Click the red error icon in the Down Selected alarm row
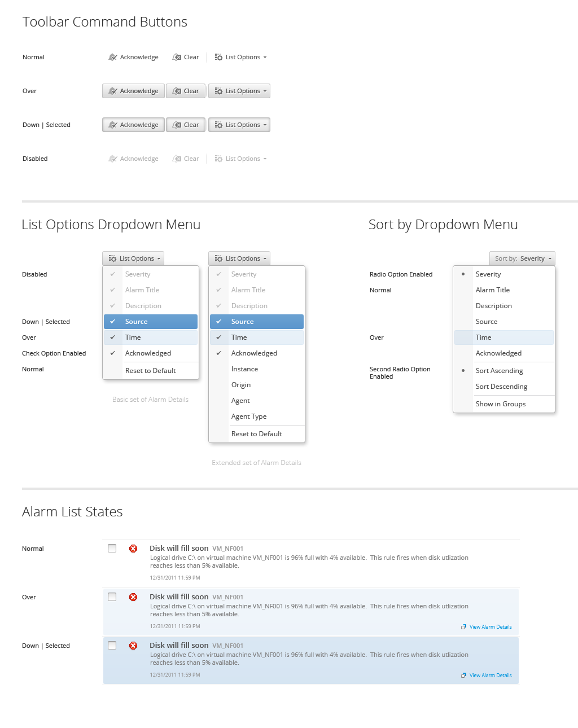 133,646
